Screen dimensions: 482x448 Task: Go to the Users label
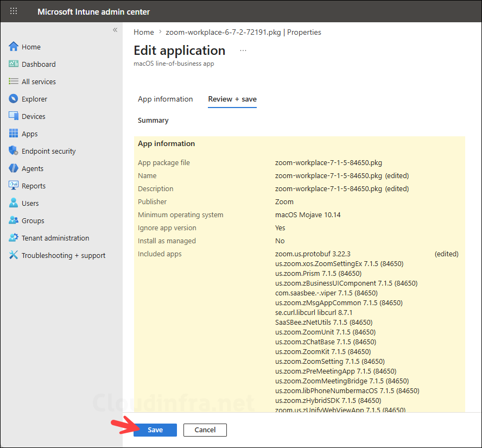pyautogui.click(x=30, y=204)
